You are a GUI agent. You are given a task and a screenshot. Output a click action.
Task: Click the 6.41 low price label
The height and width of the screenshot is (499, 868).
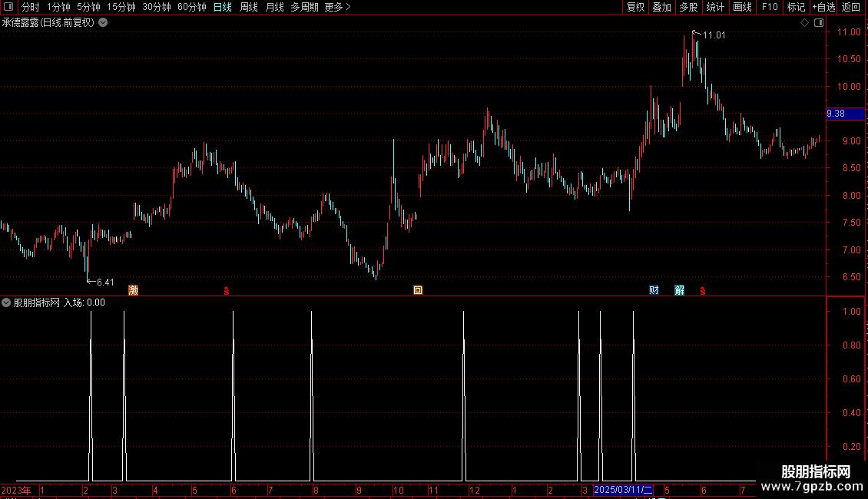click(105, 283)
